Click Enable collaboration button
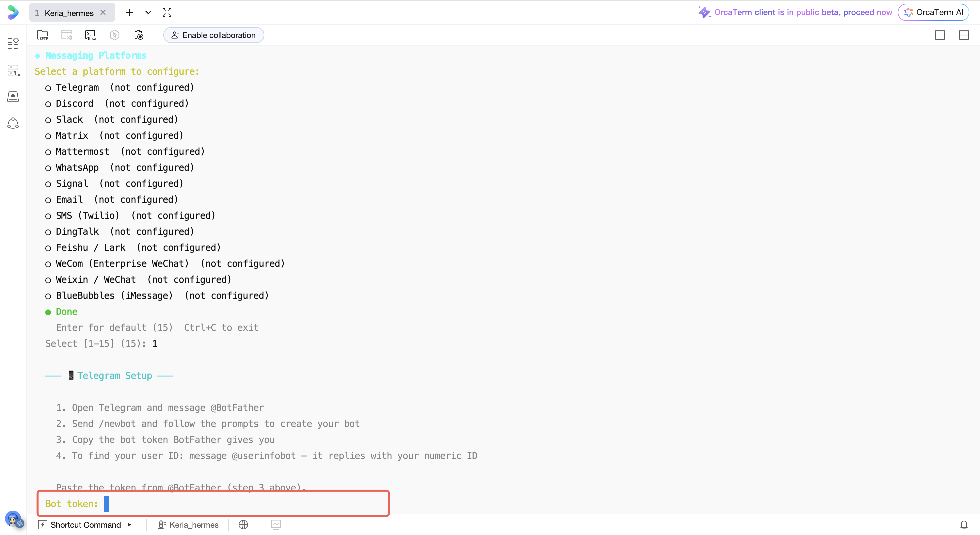The height and width of the screenshot is (535, 980). [x=213, y=35]
